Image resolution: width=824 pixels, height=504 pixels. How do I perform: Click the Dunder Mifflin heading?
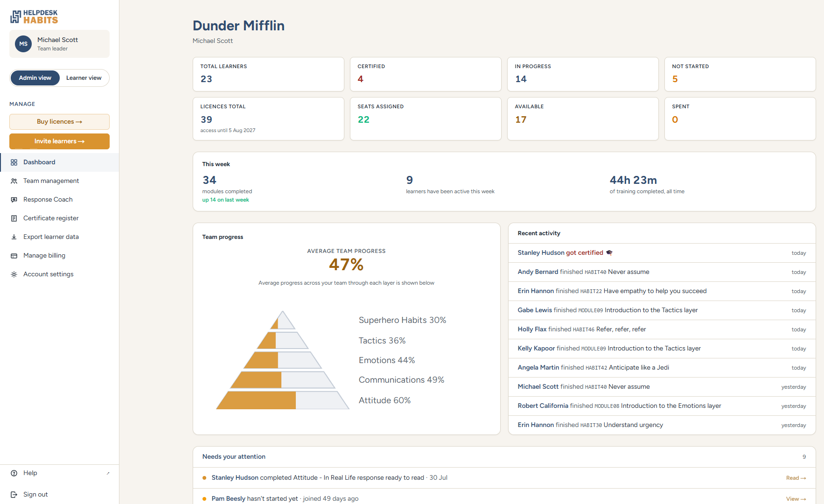[x=238, y=26]
